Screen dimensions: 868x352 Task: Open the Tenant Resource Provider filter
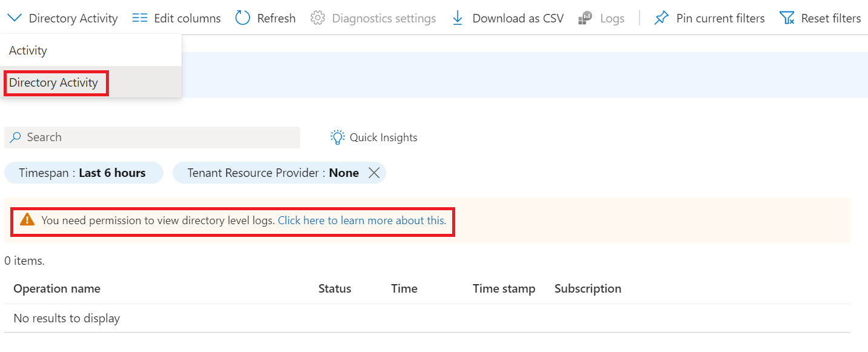(x=272, y=173)
